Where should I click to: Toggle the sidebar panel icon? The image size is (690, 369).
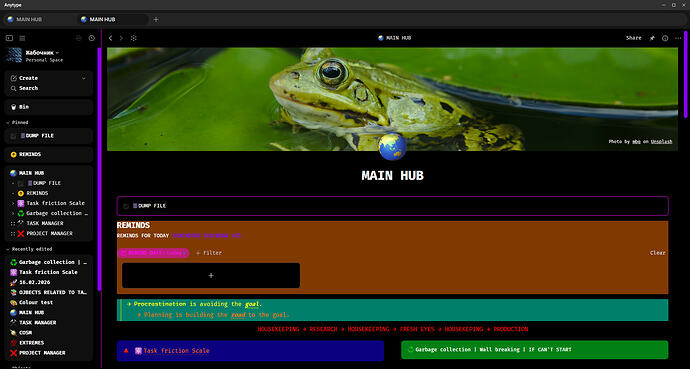pyautogui.click(x=9, y=38)
